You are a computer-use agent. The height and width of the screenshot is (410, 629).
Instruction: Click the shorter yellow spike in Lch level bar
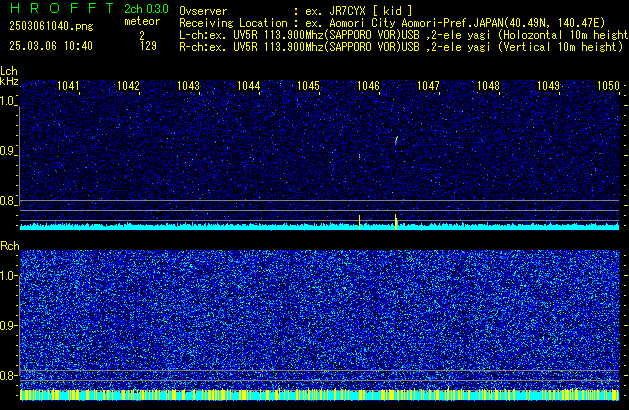359,222
